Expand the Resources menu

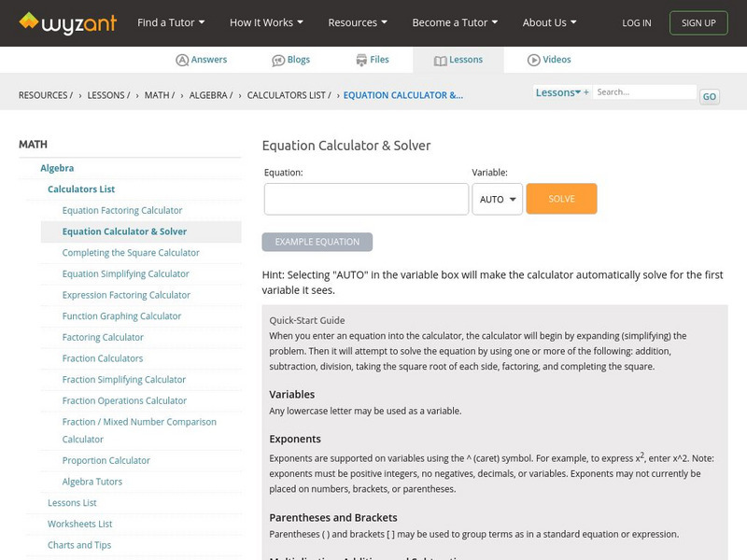(358, 22)
